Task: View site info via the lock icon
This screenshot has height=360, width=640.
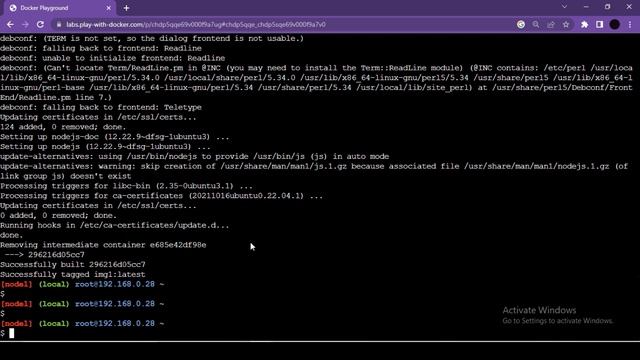Action: point(59,24)
